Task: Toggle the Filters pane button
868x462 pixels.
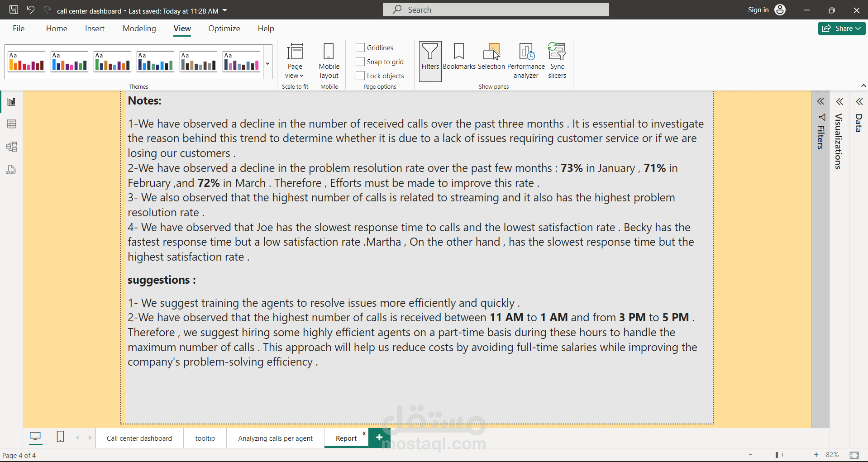Action: click(430, 61)
